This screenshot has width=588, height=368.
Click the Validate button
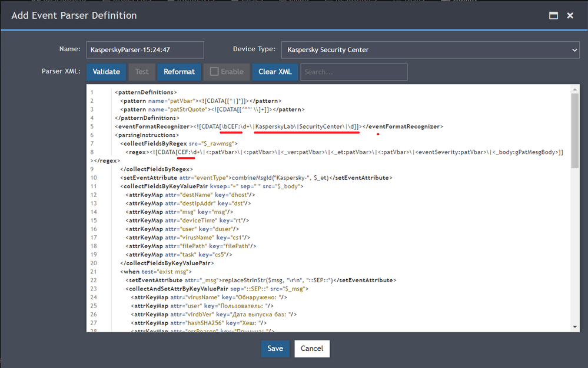click(x=106, y=72)
